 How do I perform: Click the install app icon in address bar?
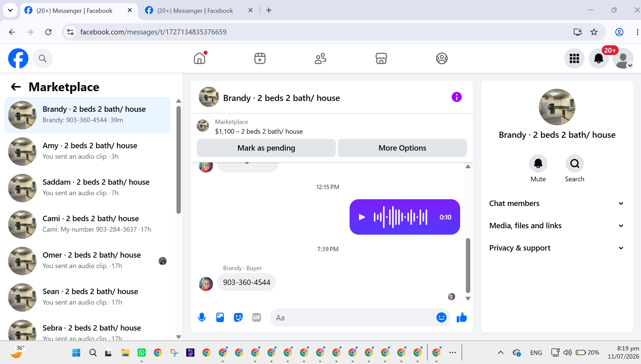(578, 32)
